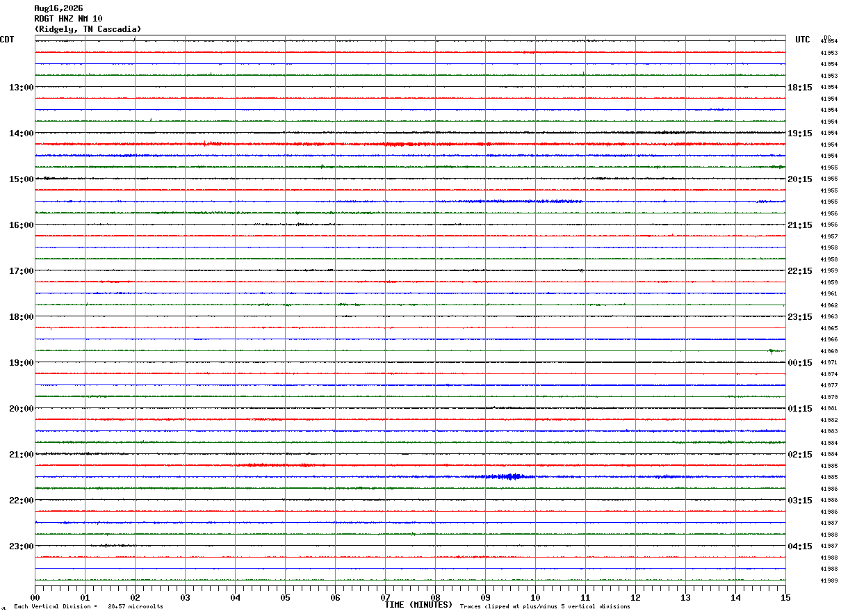Click the traces clipped footnote text
The height and width of the screenshot is (616, 841).
tap(545, 607)
